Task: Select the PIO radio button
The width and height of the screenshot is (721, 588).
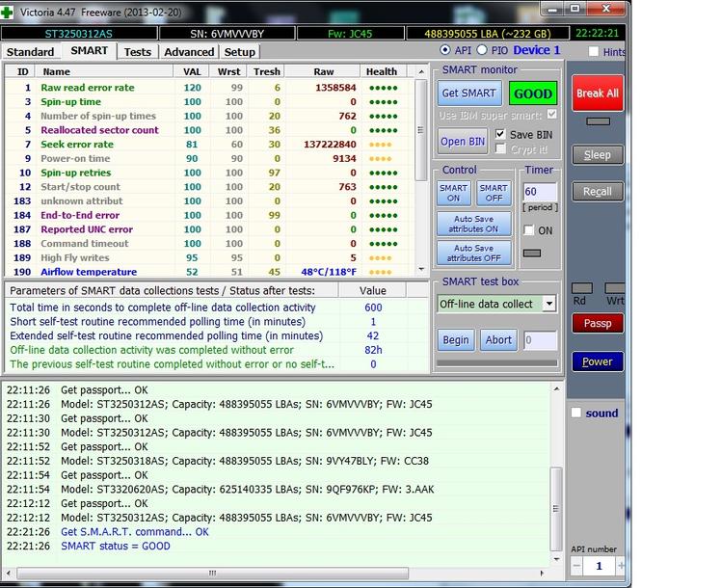Action: point(481,50)
